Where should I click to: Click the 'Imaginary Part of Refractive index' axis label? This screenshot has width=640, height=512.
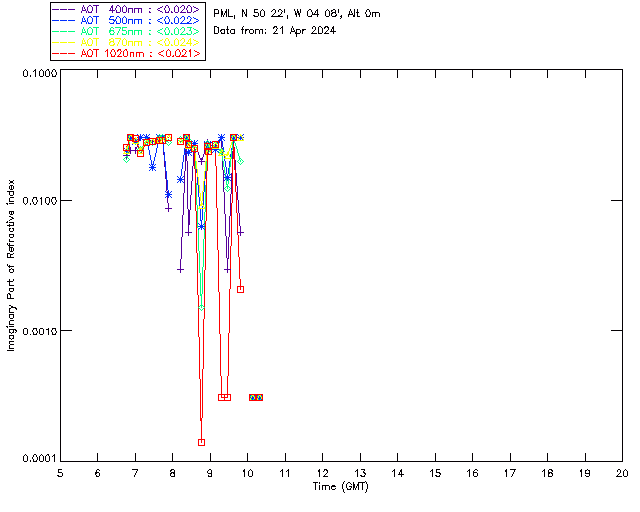[x=11, y=265]
